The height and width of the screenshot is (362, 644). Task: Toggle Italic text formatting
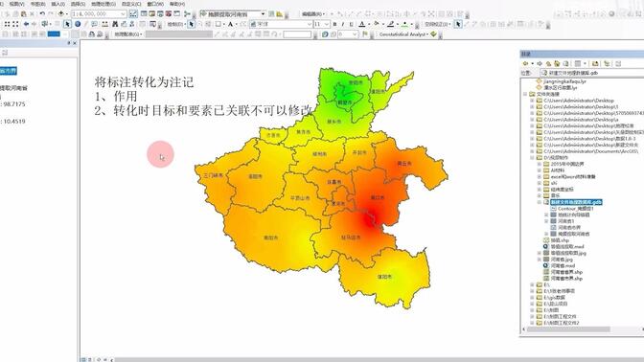[343, 24]
